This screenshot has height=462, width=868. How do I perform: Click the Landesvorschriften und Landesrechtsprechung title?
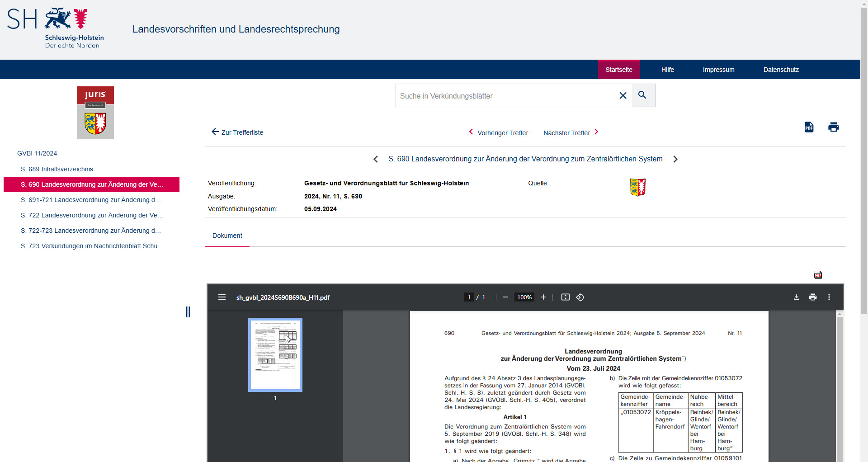(x=236, y=29)
